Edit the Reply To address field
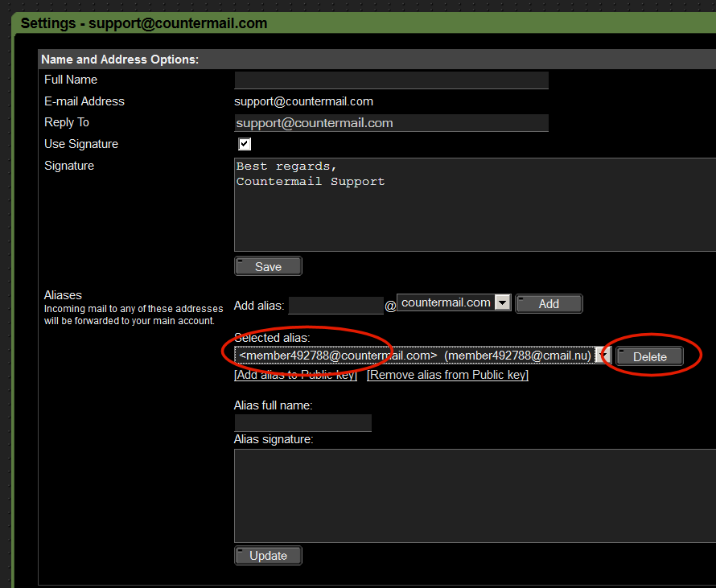Viewport: 716px width, 588px height. [x=391, y=123]
